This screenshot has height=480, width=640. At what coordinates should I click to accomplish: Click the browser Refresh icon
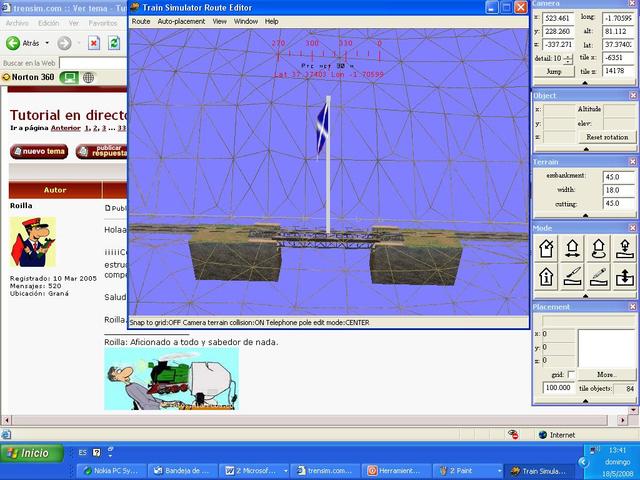(113, 43)
